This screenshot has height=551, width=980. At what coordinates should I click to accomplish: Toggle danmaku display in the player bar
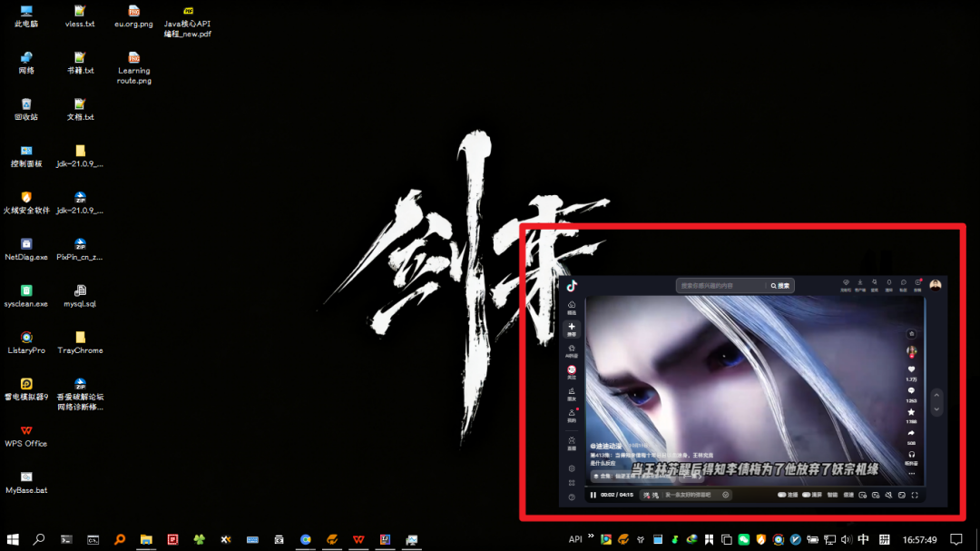point(650,495)
